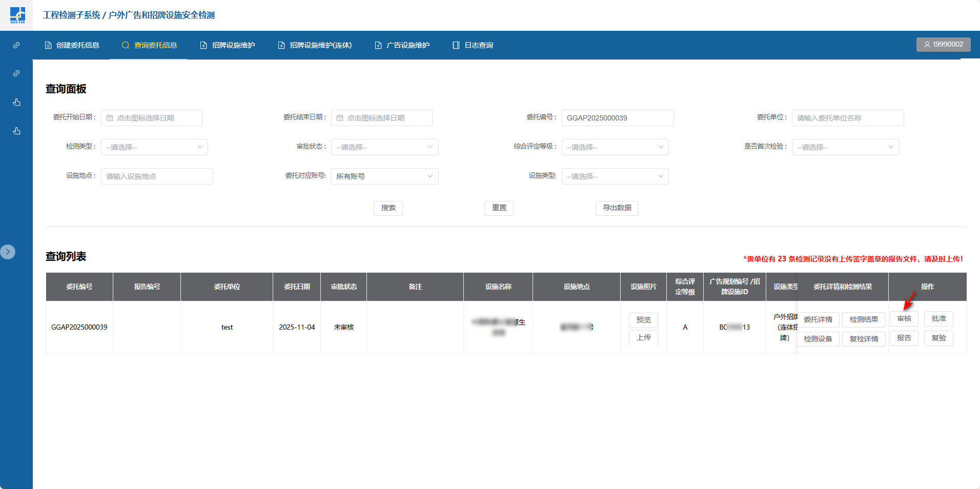Image resolution: width=980 pixels, height=489 pixels.
Task: Switch to 招牌设施维护(连体) tab
Action: 315,45
